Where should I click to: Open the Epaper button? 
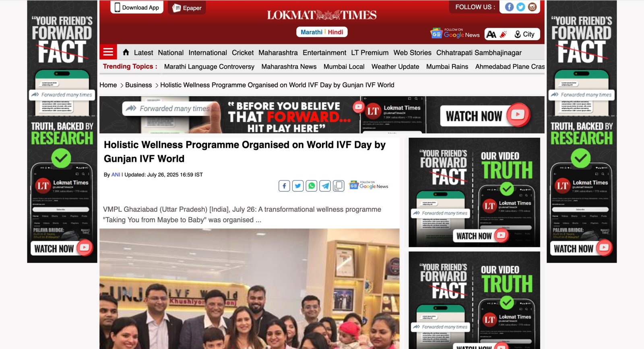187,8
